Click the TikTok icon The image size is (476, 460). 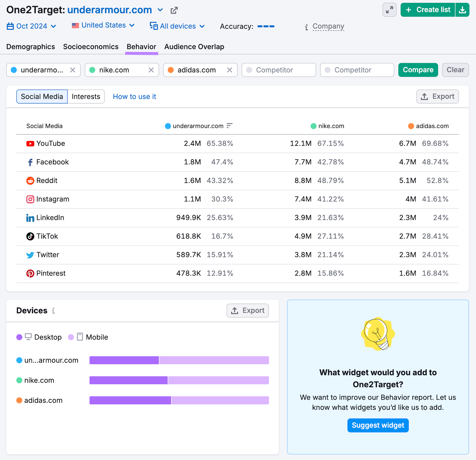[30, 236]
